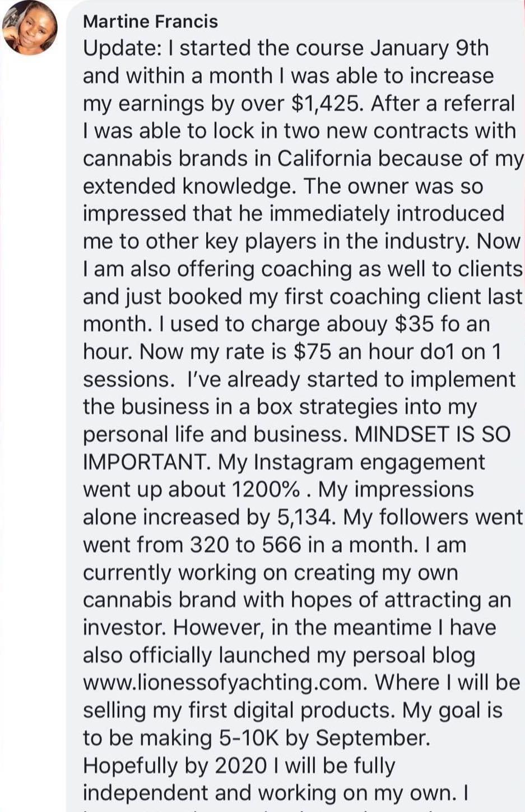Screen dimensions: 525x812
Task: Click the word "California" in the comment
Action: click(x=324, y=159)
